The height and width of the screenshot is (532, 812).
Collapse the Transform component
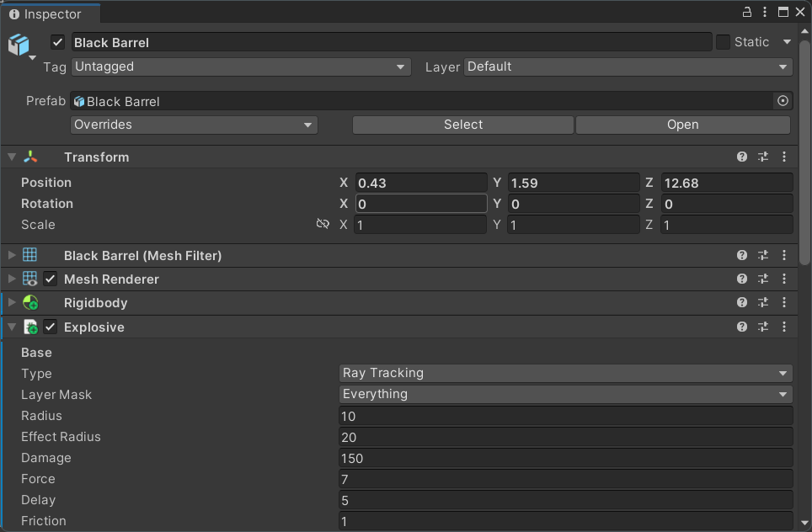click(x=12, y=157)
